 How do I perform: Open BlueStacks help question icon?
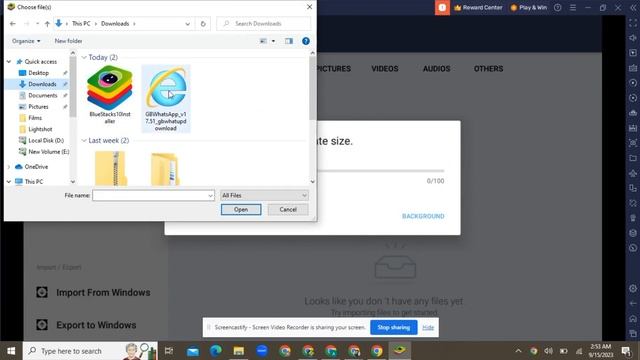pyautogui.click(x=558, y=7)
